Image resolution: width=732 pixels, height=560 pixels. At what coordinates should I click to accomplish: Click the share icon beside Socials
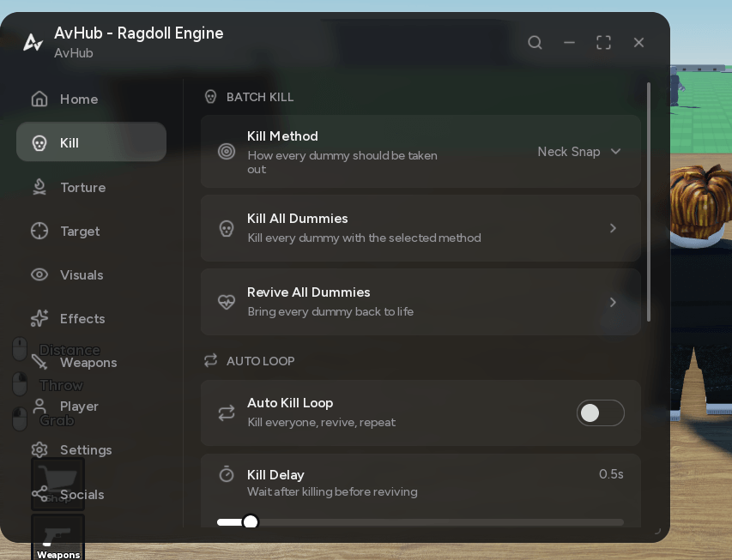click(39, 494)
